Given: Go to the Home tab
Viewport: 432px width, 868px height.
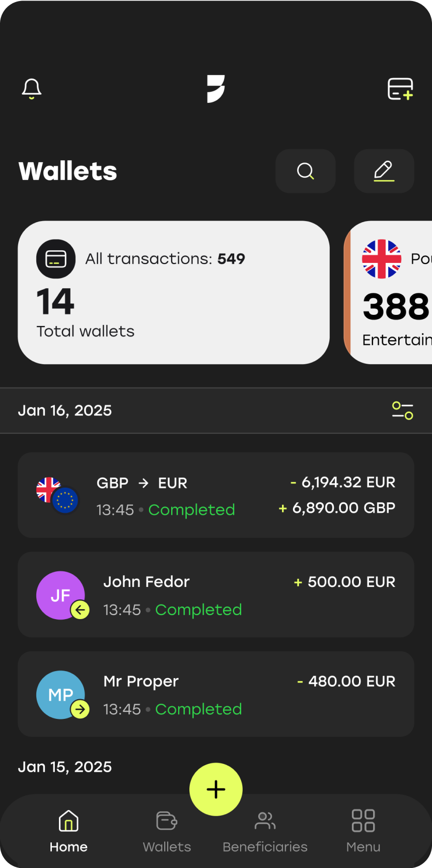Looking at the screenshot, I should coord(68,831).
